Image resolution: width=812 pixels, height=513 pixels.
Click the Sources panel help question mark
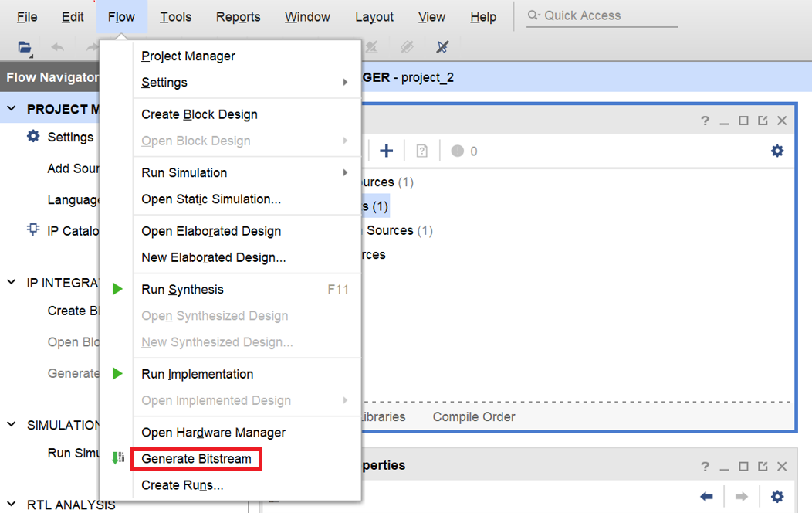[x=705, y=121]
